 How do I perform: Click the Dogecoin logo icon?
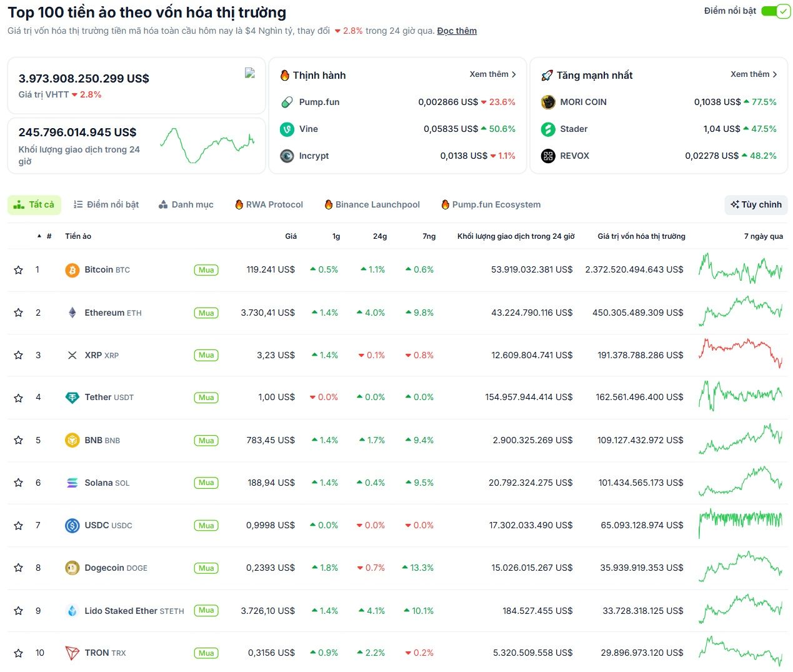pyautogui.click(x=72, y=568)
